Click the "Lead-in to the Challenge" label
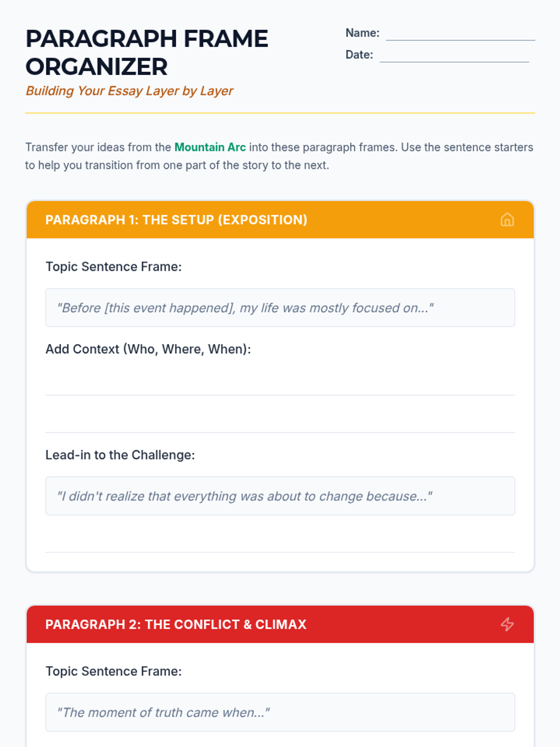Screen dimensions: 560x747 click(x=120, y=455)
